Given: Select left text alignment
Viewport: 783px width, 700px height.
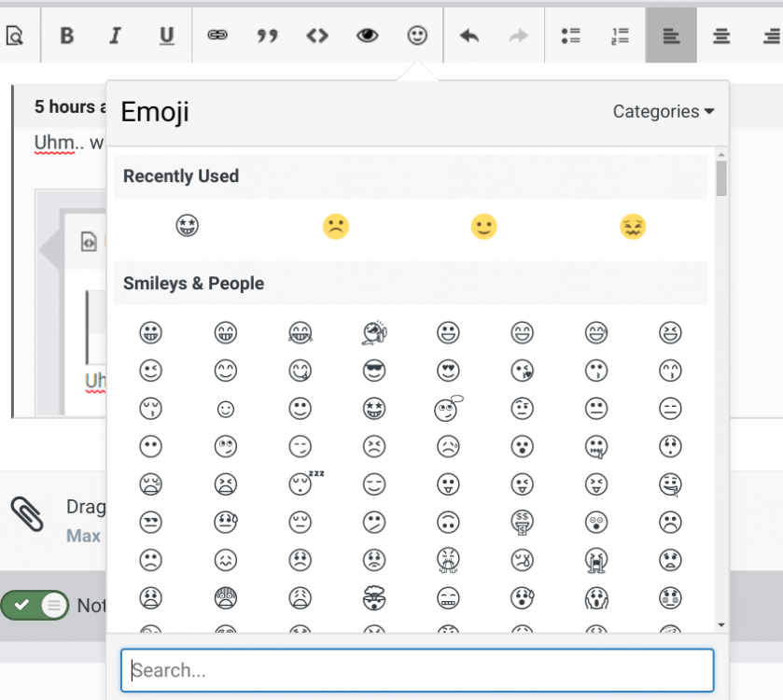Looking at the screenshot, I should (671, 35).
